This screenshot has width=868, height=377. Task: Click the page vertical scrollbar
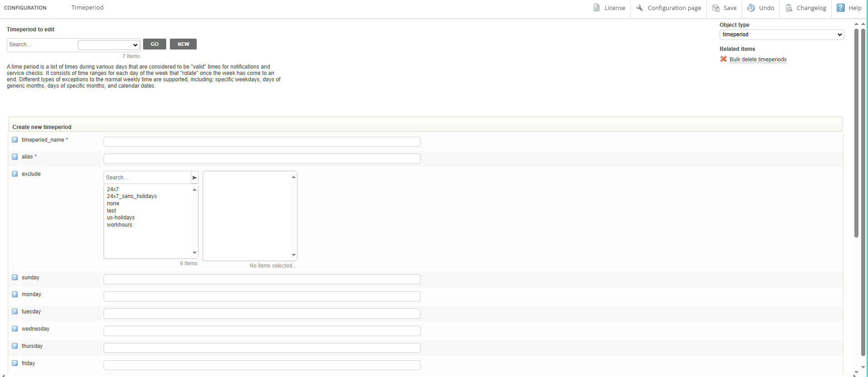pyautogui.click(x=856, y=136)
